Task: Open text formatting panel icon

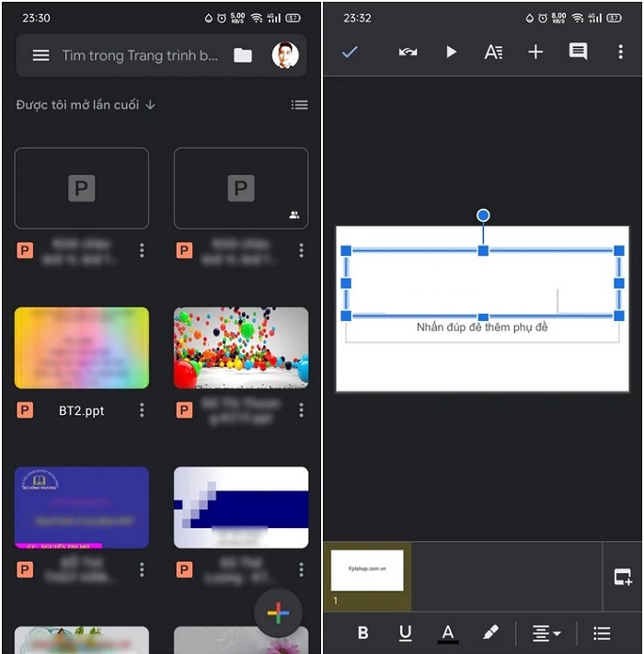Action: (493, 52)
